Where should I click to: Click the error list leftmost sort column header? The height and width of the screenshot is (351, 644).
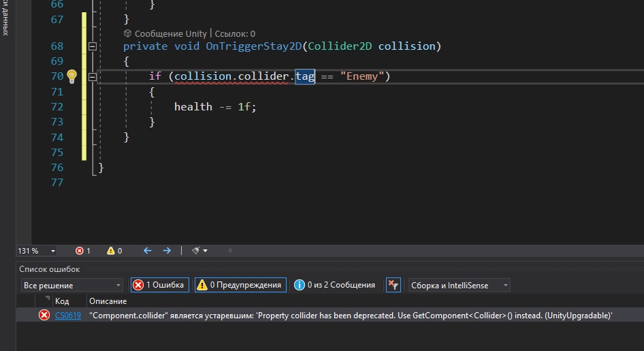pos(44,301)
